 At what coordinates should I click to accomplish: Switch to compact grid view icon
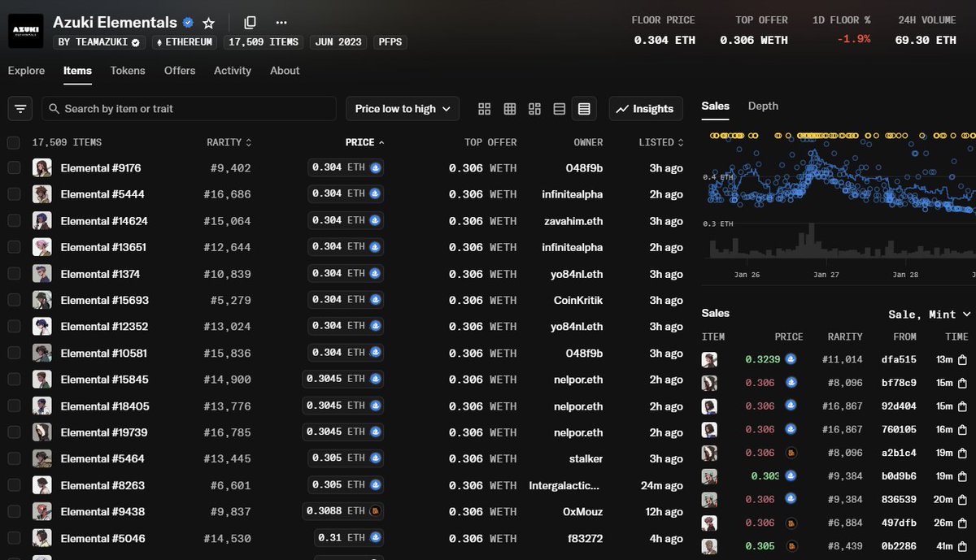point(510,108)
